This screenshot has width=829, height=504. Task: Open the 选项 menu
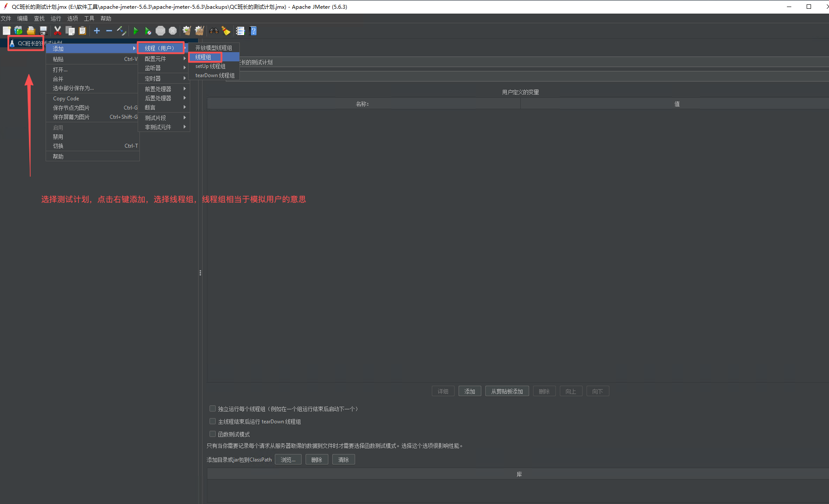(x=73, y=18)
